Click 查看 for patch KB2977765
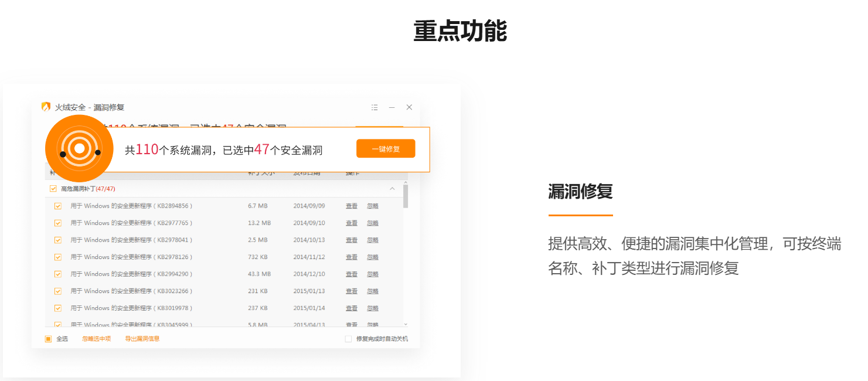Viewport: 868px width, 381px height. point(352,223)
